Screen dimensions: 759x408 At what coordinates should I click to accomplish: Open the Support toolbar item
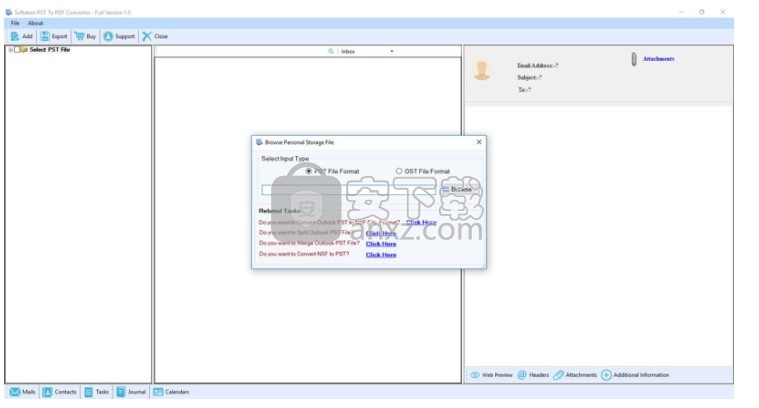click(x=119, y=36)
